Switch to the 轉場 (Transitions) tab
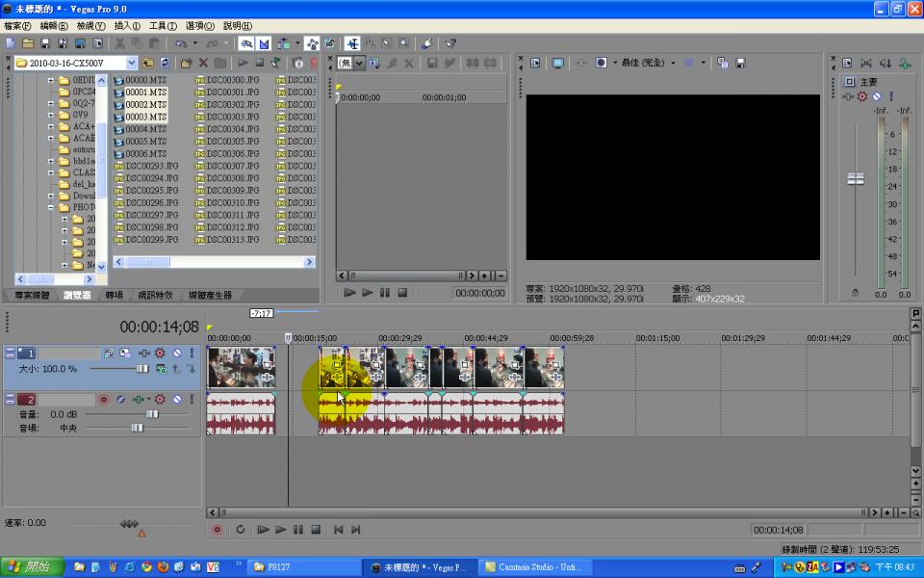The height and width of the screenshot is (578, 924). tap(115, 295)
